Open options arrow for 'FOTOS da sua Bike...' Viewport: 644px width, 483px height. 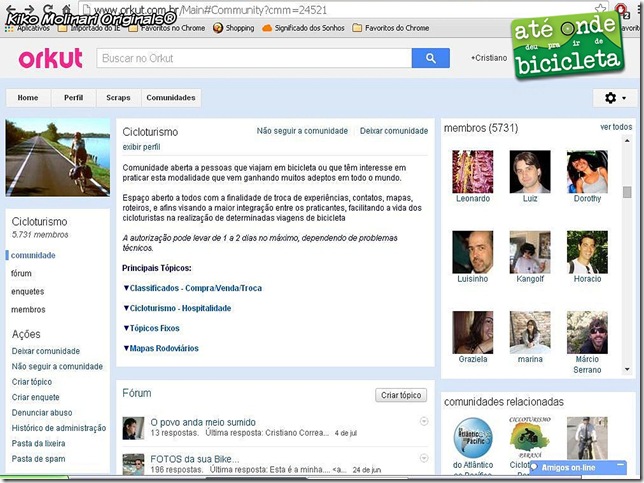(424, 458)
